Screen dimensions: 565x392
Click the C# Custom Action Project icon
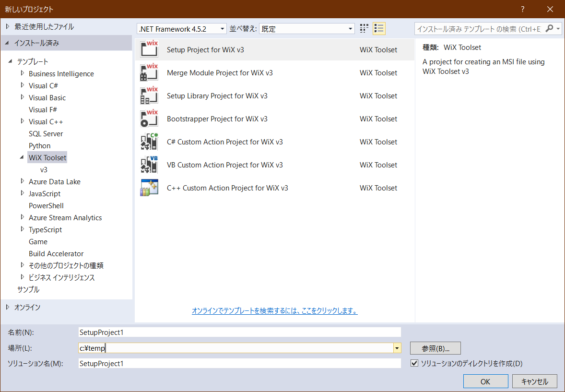pyautogui.click(x=149, y=142)
